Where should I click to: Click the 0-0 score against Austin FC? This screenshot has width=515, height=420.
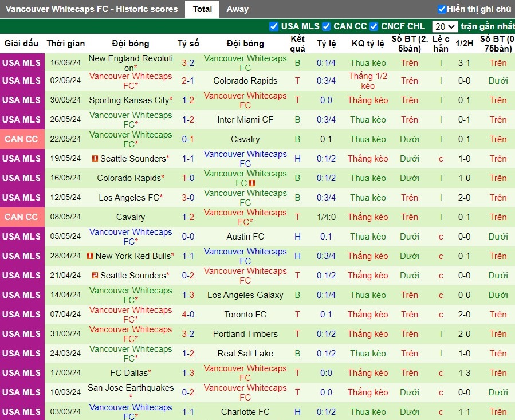188,236
